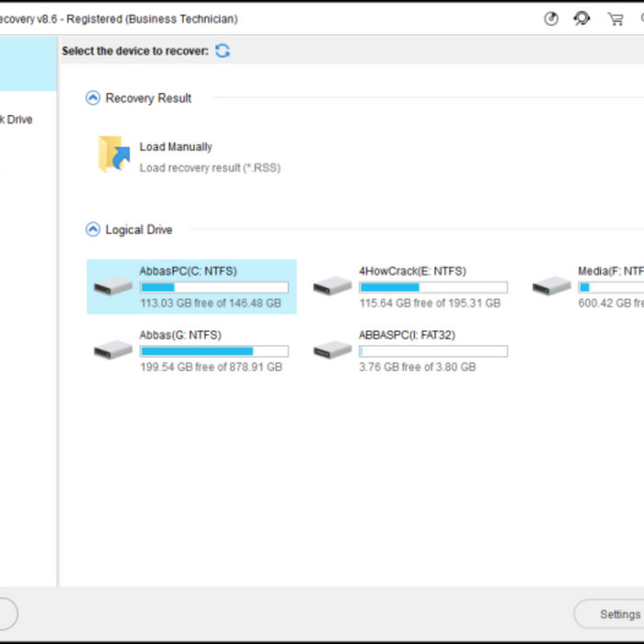
Task: Collapse the Logical Drive section
Action: 93,230
